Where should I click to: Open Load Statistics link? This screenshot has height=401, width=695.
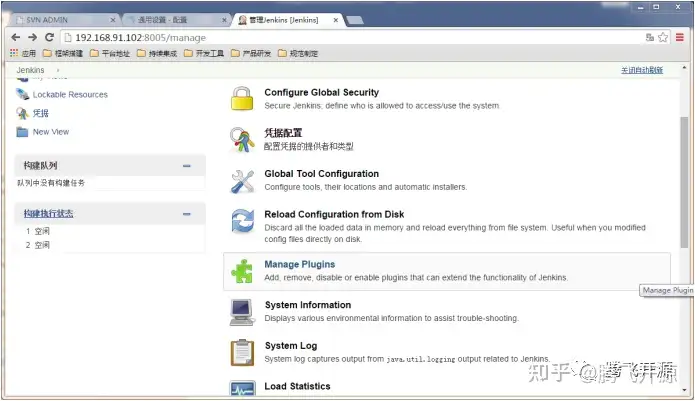(297, 386)
